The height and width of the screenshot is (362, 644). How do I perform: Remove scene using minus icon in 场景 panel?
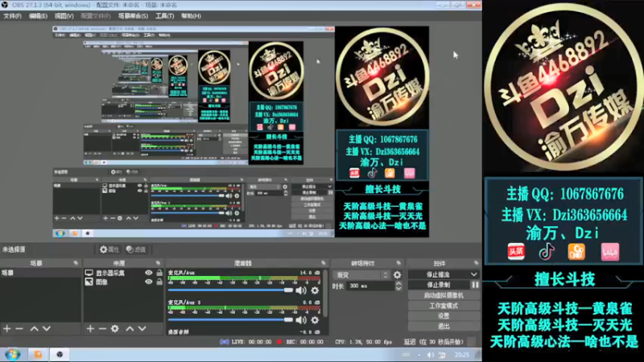19,328
